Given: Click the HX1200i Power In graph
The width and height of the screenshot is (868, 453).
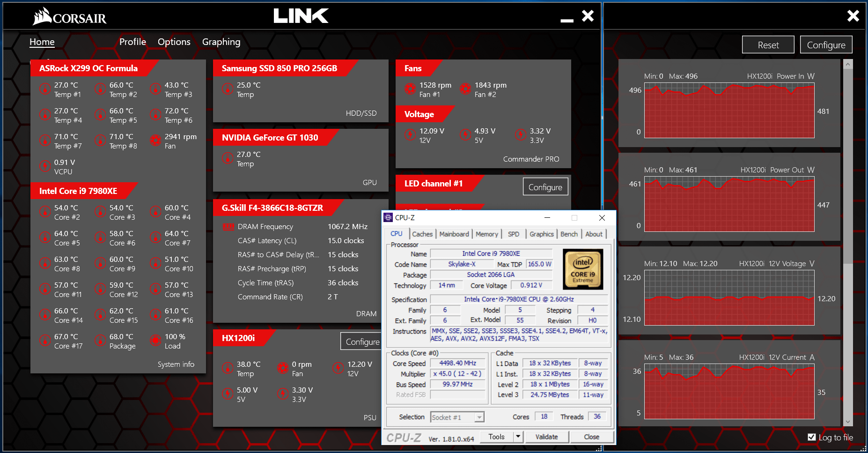Looking at the screenshot, I should click(x=729, y=111).
